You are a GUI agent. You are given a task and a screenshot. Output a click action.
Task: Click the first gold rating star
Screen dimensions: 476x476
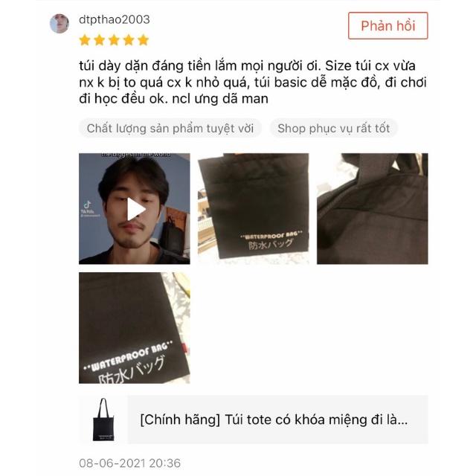point(85,40)
